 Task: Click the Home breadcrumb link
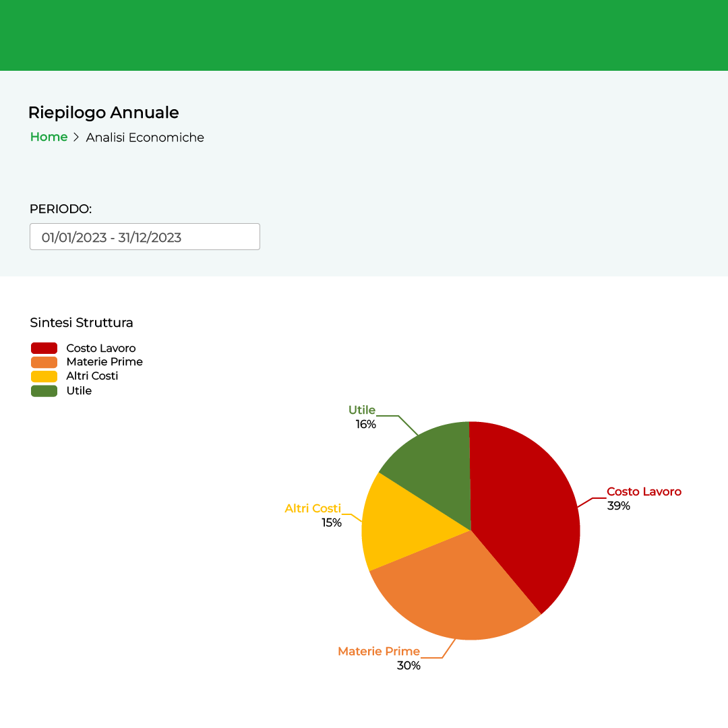[49, 137]
